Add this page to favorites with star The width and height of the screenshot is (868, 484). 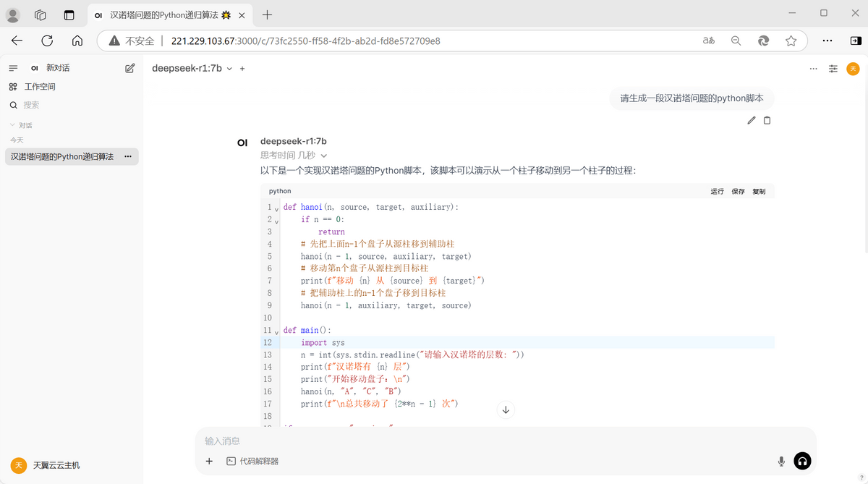pyautogui.click(x=791, y=41)
